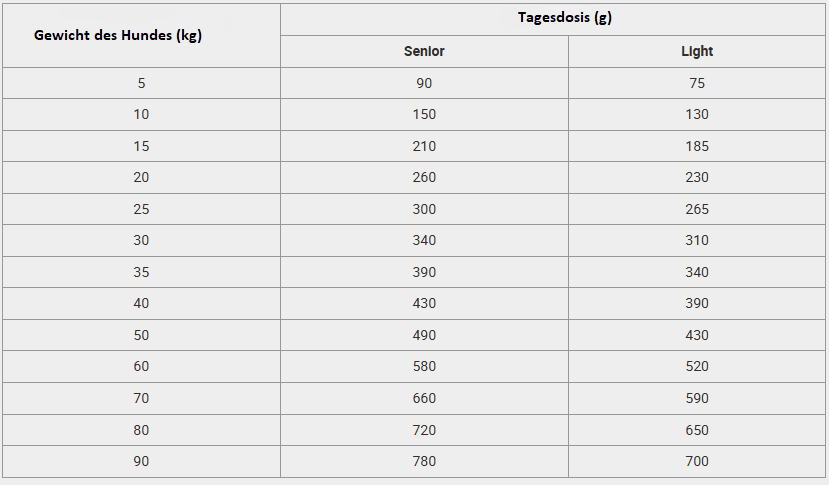Click Light dose 310 cell

pos(697,240)
